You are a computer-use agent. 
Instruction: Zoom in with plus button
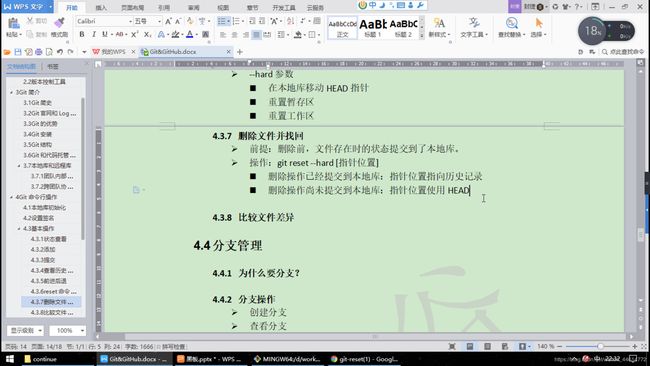tap(635, 346)
